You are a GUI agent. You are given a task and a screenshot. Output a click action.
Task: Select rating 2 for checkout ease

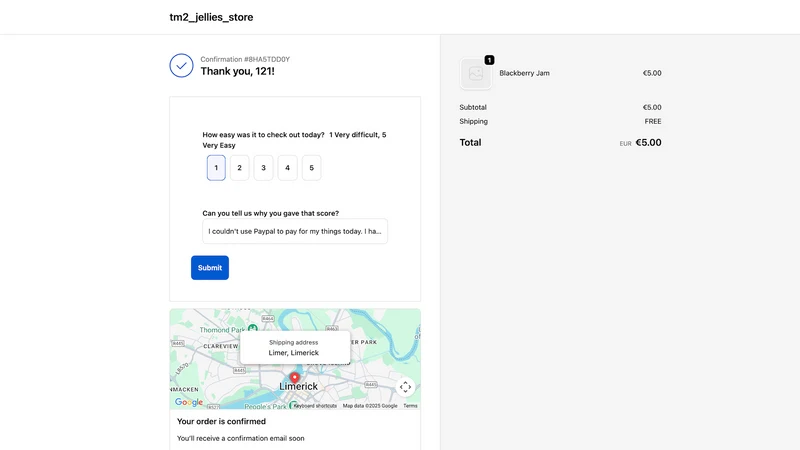pos(239,168)
